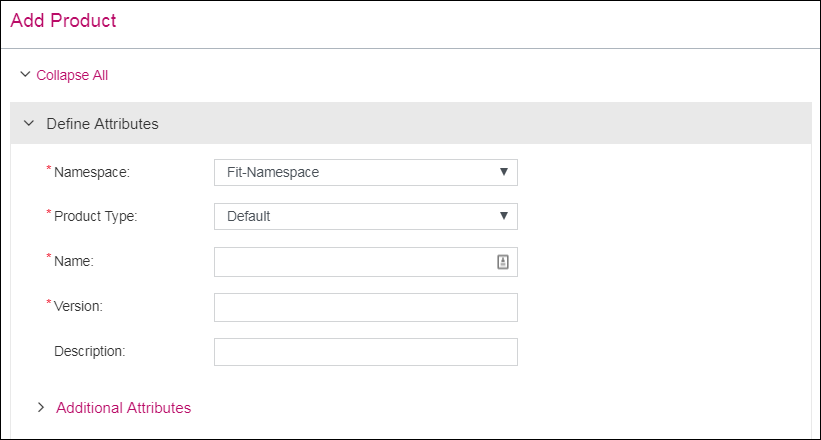Click the Namespace dropdown arrow
This screenshot has height=440, width=821.
(x=504, y=172)
